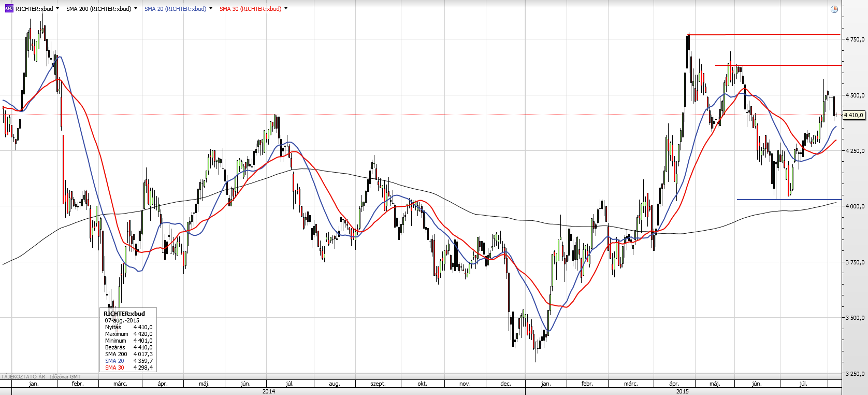The width and height of the screenshot is (868, 395).
Task: Click the szept. month label
Action: click(378, 384)
